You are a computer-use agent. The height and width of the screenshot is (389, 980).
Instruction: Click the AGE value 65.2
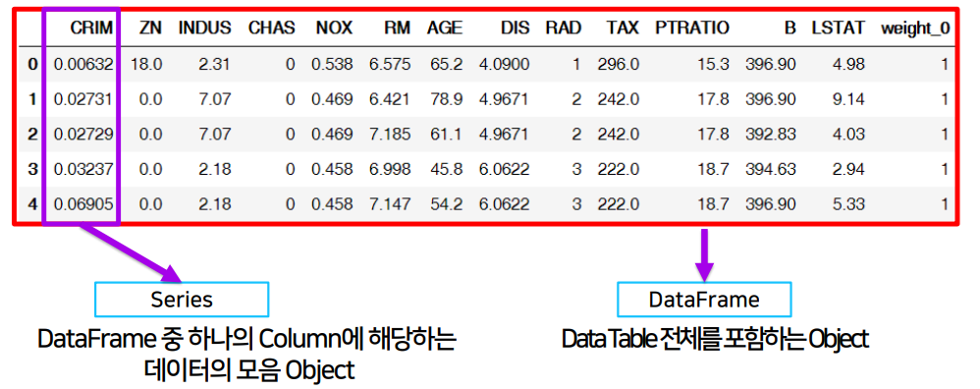click(446, 64)
